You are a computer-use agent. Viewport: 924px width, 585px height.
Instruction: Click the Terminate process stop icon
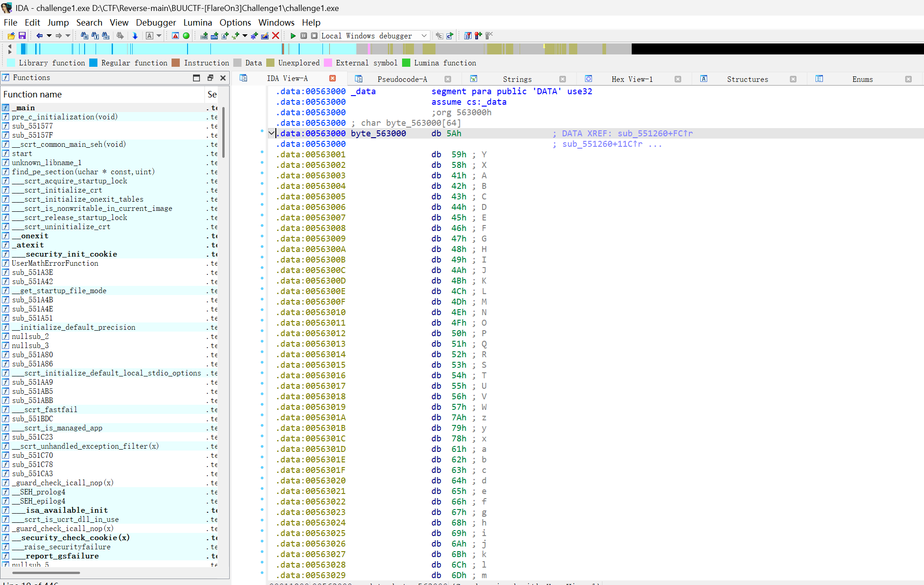pyautogui.click(x=314, y=36)
